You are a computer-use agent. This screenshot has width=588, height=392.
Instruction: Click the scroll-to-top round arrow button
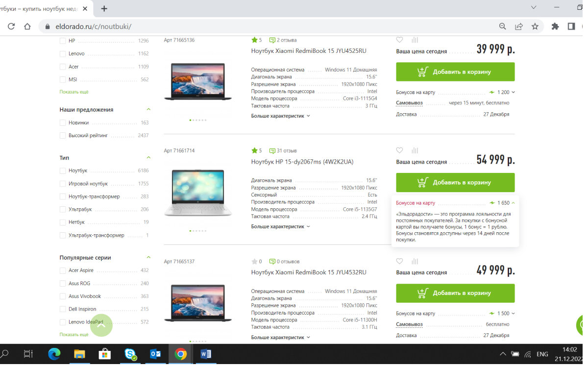click(101, 325)
